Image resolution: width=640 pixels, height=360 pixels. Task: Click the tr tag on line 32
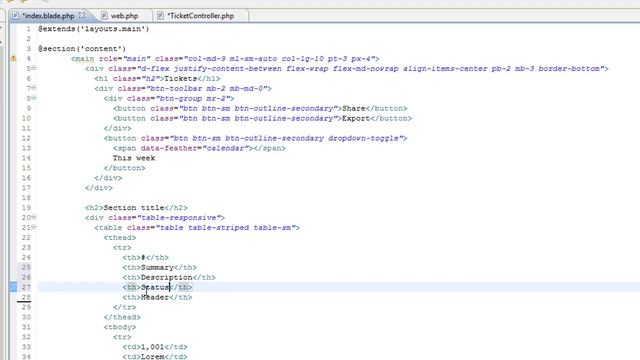pos(122,337)
